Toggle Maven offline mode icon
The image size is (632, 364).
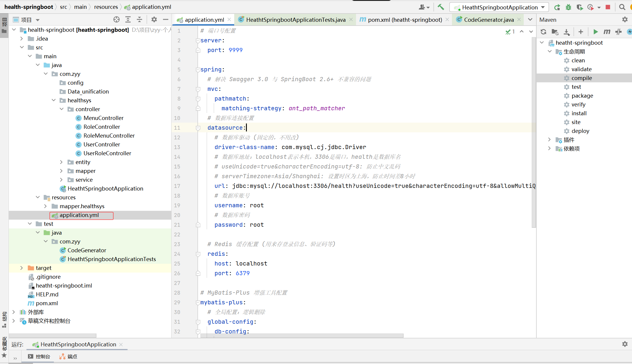[x=618, y=32]
